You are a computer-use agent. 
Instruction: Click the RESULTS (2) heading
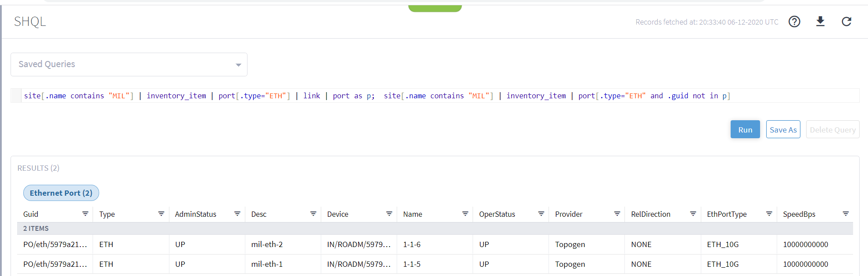(x=39, y=168)
